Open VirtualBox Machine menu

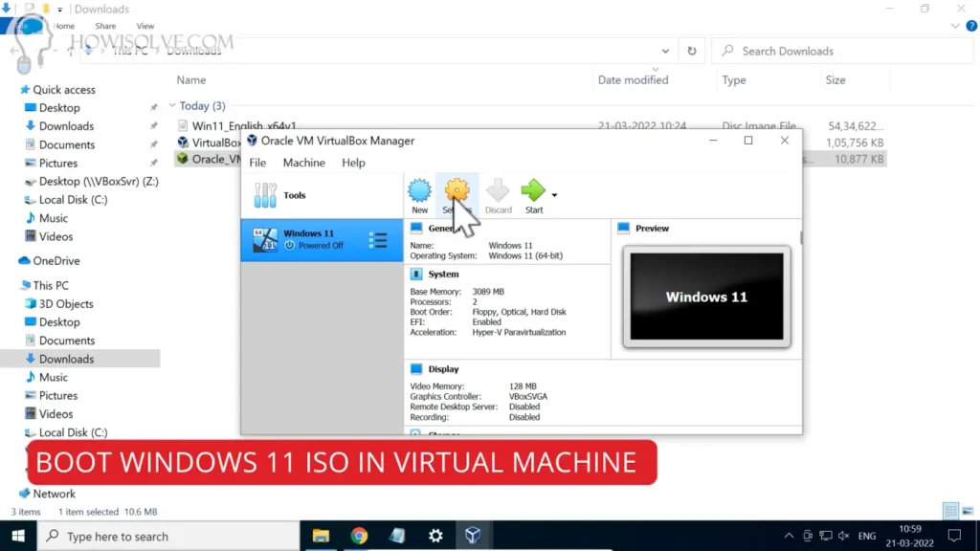tap(303, 163)
